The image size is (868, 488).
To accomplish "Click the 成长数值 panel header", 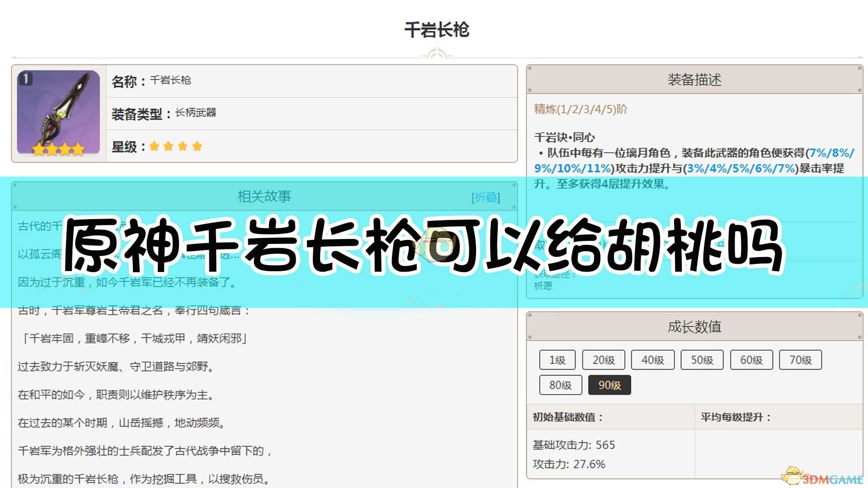I will click(x=694, y=326).
